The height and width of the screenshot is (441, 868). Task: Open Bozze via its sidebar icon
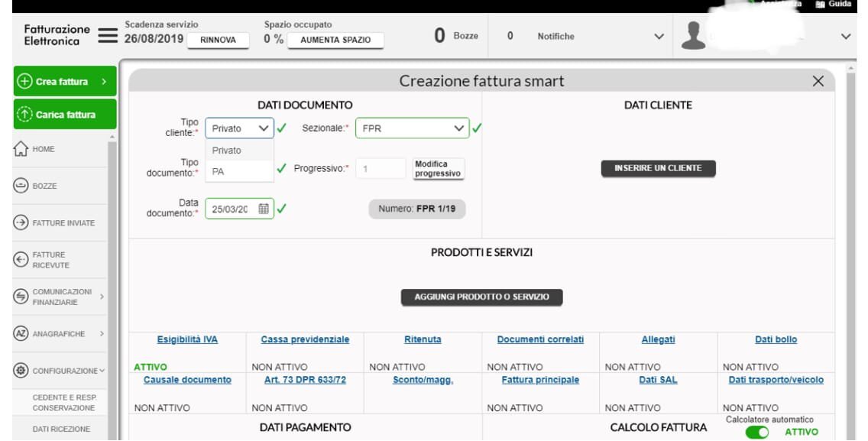[21, 186]
